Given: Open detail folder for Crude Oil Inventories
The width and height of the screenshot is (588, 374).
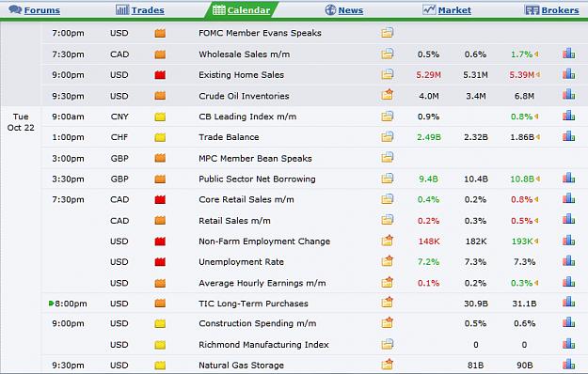Looking at the screenshot, I should (388, 95).
